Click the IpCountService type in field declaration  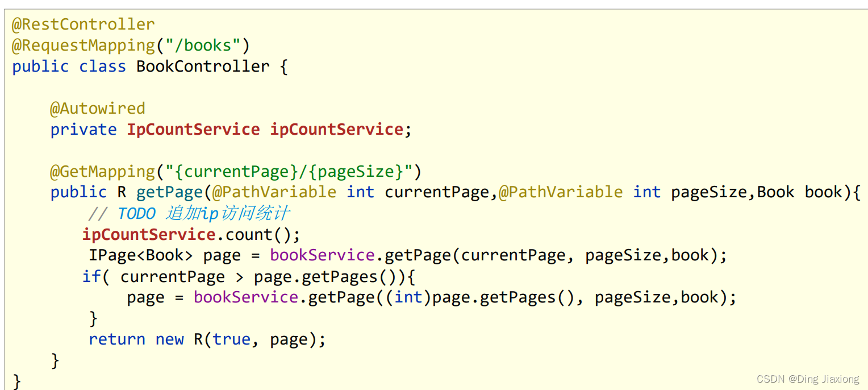click(x=193, y=129)
